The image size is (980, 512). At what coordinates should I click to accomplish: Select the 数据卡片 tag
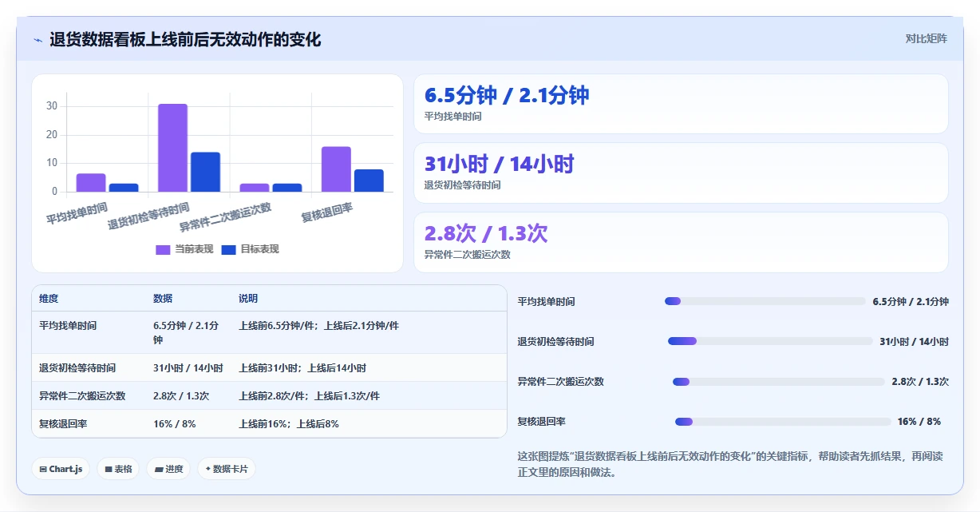227,469
